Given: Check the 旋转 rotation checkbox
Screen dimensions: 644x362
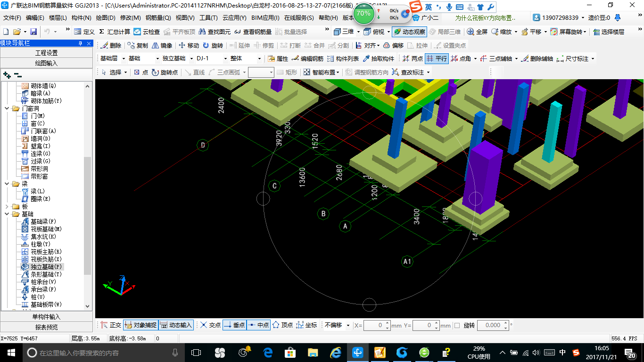Looking at the screenshot, I should (457, 325).
